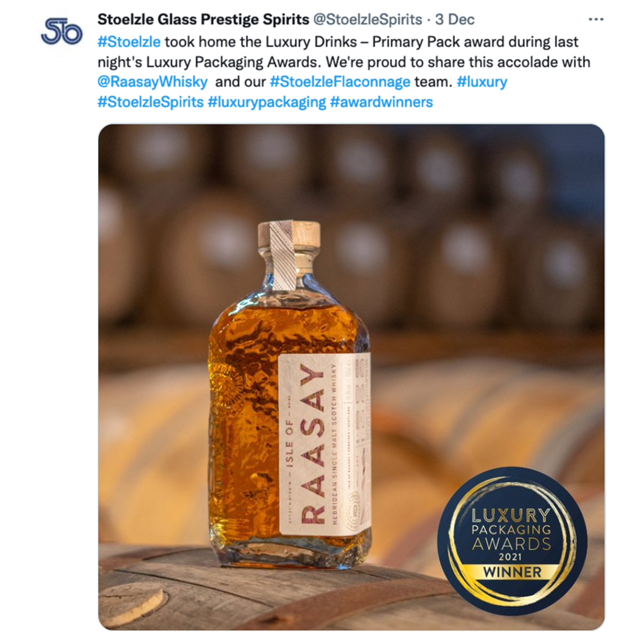Follow the #luxurypackaging hashtag
This screenshot has width=644, height=644.
pos(267,103)
